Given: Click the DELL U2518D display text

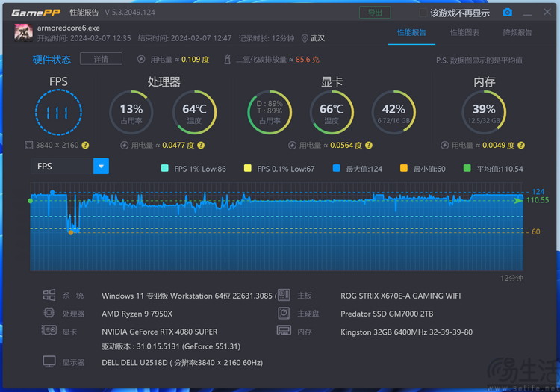Looking at the screenshot, I should coord(182,363).
